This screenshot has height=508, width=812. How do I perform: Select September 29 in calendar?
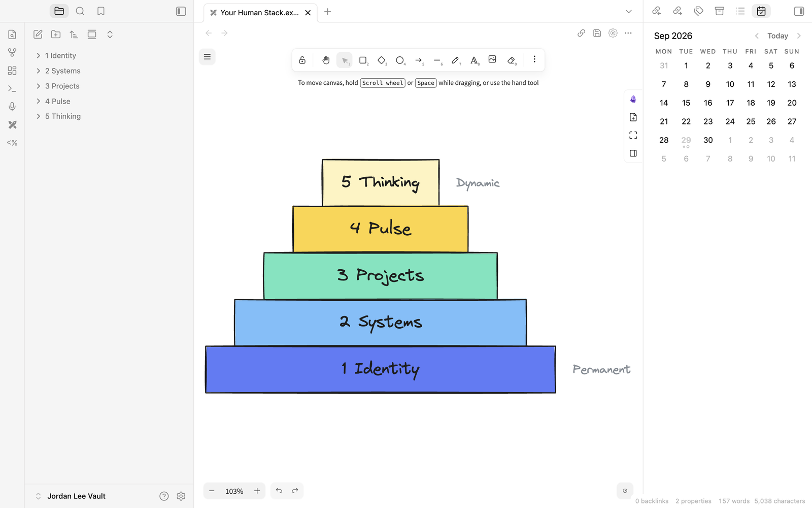point(686,141)
